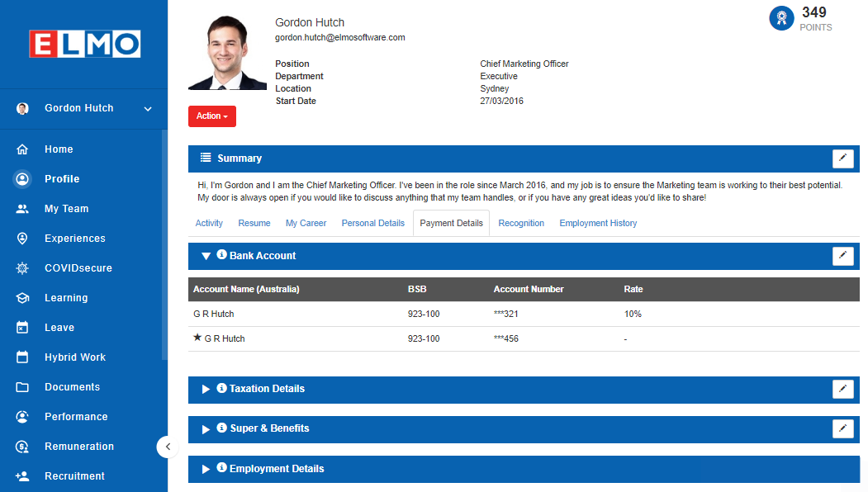
Task: Click the Home house icon in sidebar
Action: [22, 149]
